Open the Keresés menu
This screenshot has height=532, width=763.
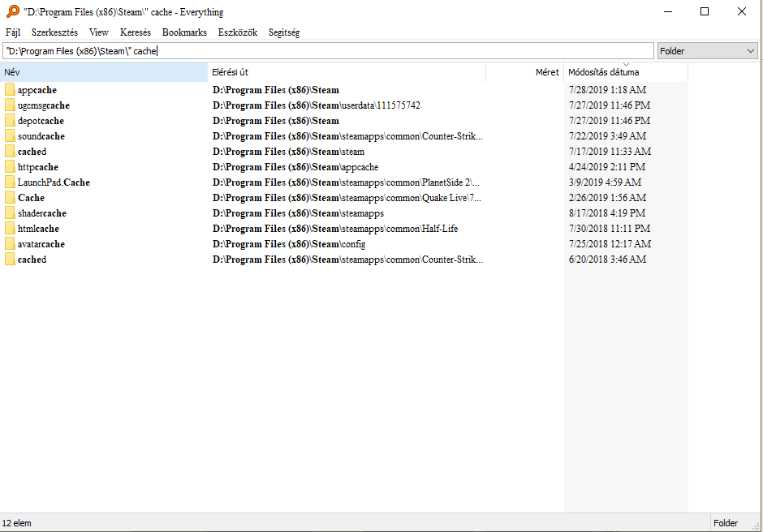[x=136, y=32]
